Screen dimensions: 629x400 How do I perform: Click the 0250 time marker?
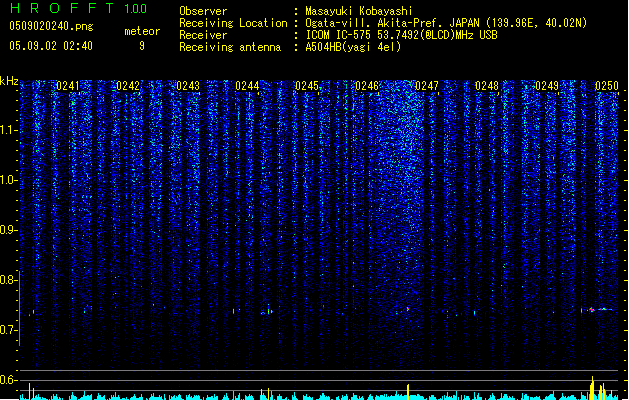pos(607,86)
